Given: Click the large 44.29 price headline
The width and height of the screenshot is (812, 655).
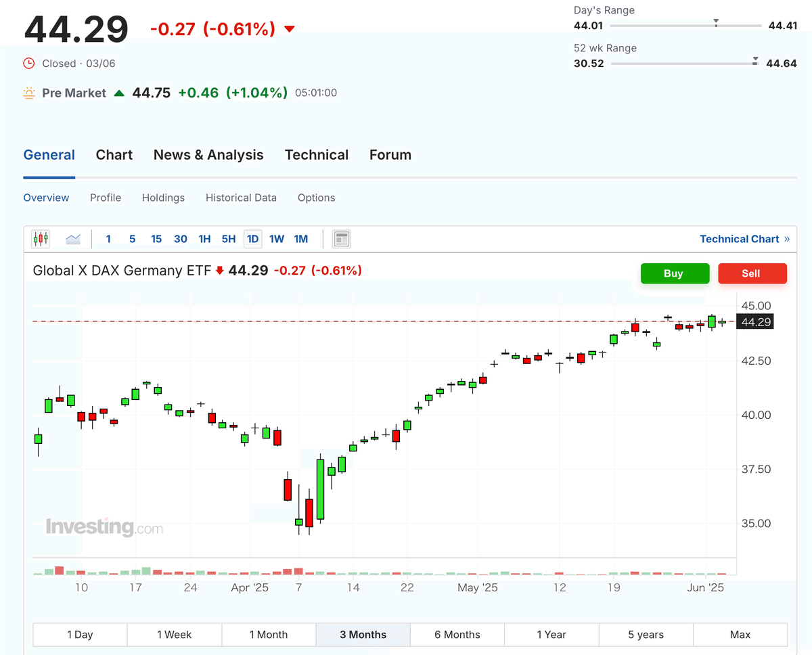Looking at the screenshot, I should coord(76,29).
